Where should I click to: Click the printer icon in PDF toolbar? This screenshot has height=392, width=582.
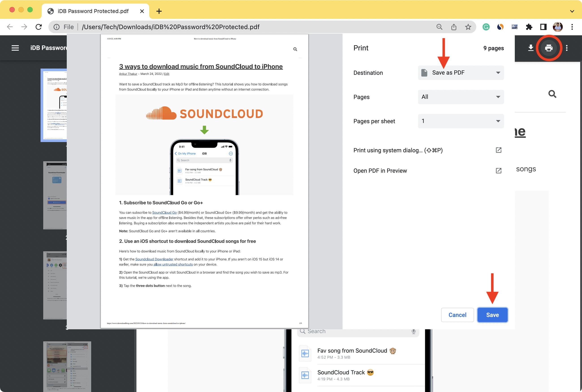(548, 48)
